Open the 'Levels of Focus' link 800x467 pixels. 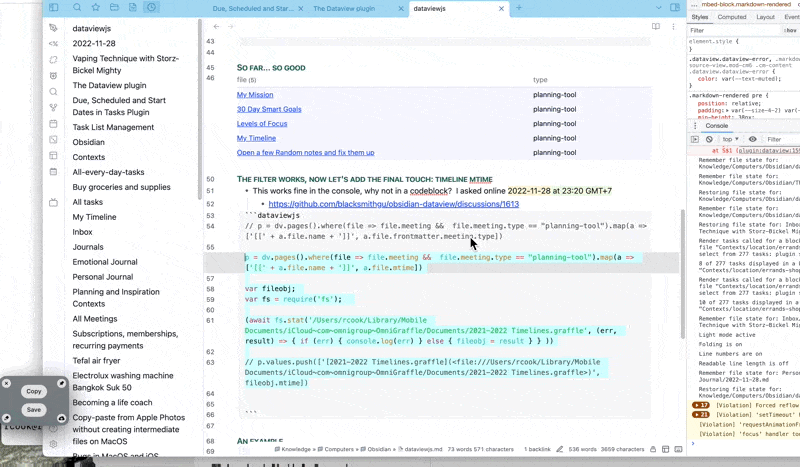(262, 124)
